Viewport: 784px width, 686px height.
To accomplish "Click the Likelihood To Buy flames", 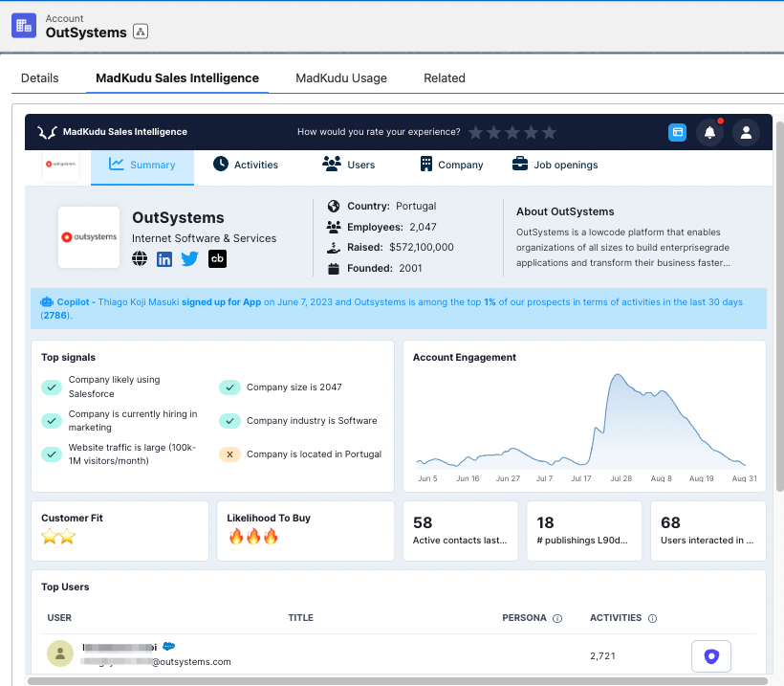I will pos(253,537).
